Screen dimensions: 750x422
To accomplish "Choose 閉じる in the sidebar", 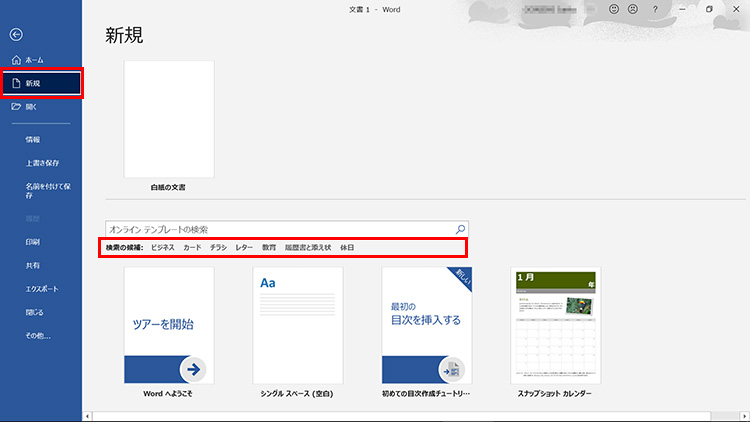I will tap(34, 312).
